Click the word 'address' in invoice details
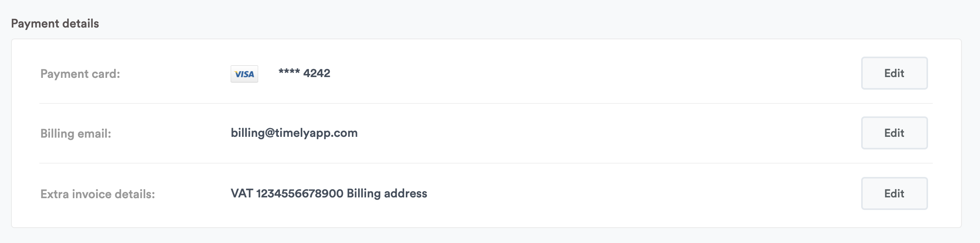This screenshot has width=980, height=243. [405, 193]
